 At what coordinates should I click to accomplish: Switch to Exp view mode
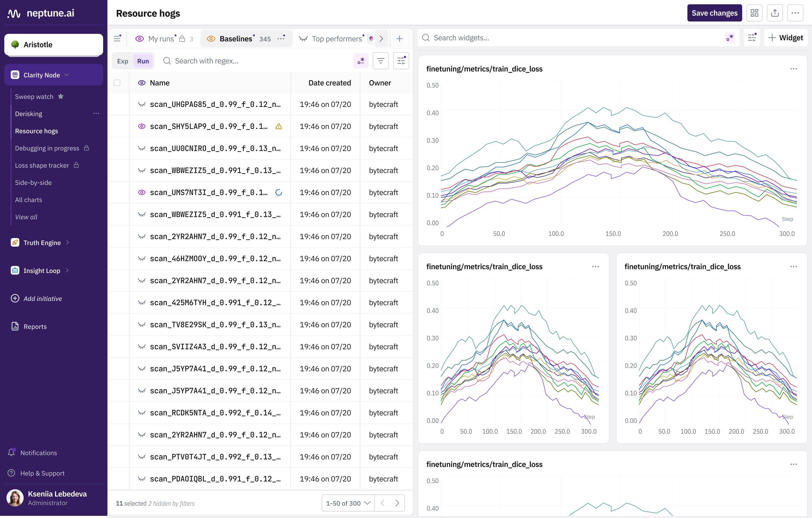[122, 61]
